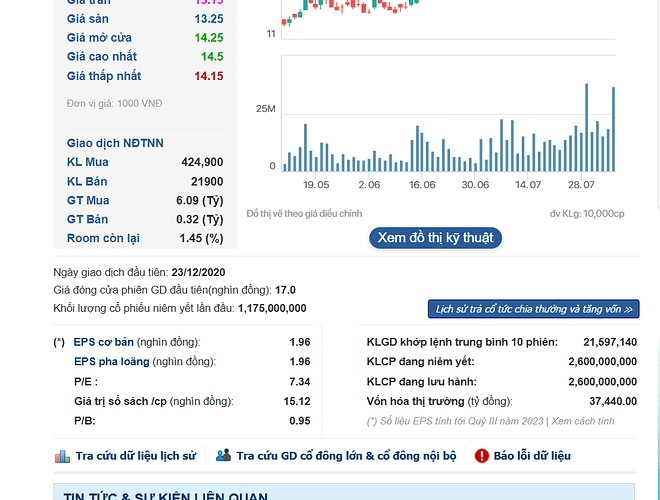Image resolution: width=660 pixels, height=500 pixels.
Task: Select Giá sàn value 13.25
Action: (209, 19)
